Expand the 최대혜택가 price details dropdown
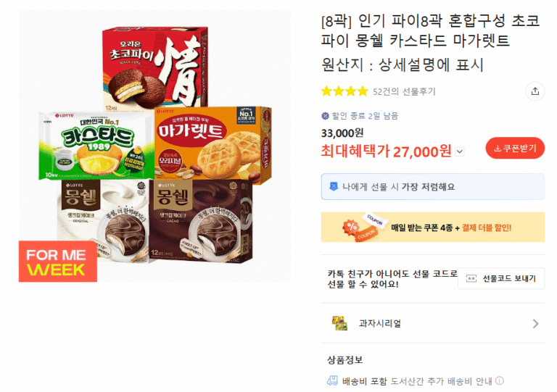 point(460,152)
